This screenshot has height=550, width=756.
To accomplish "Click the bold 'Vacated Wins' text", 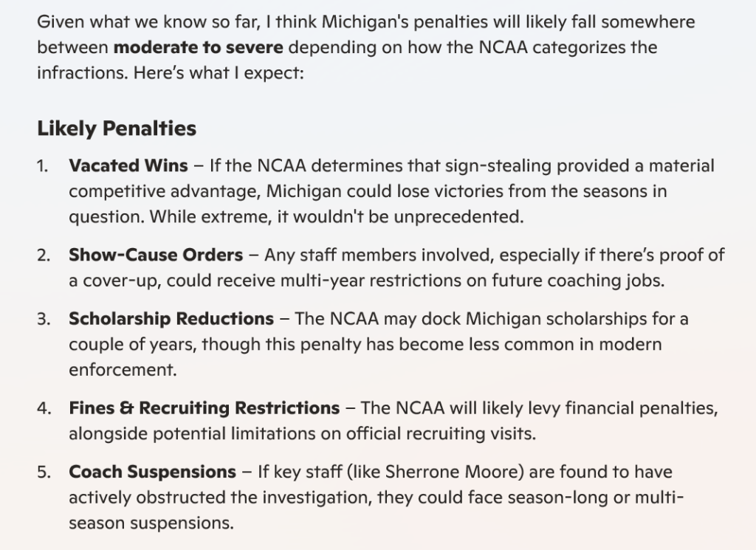I will (128, 166).
